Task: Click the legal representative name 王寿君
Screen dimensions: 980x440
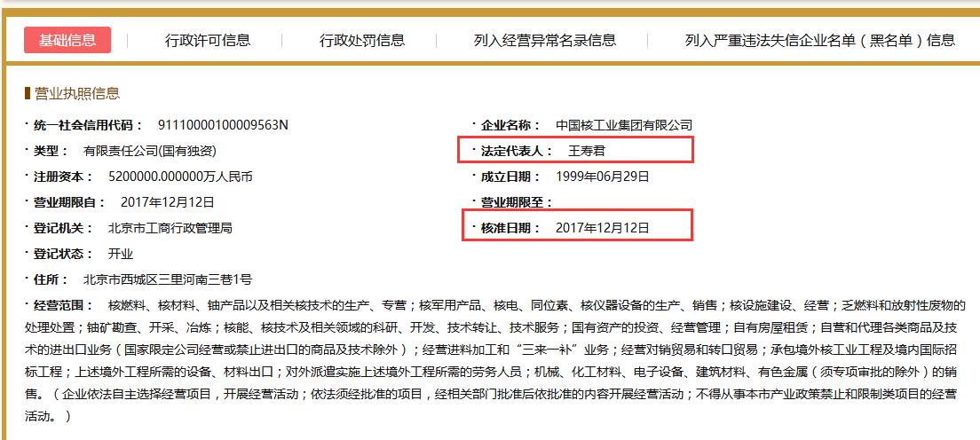Action: tap(587, 151)
